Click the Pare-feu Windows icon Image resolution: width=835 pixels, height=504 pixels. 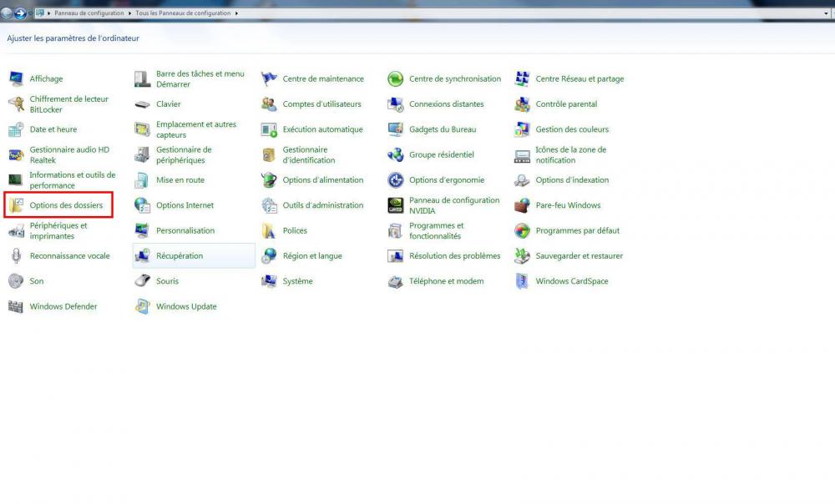point(522,205)
